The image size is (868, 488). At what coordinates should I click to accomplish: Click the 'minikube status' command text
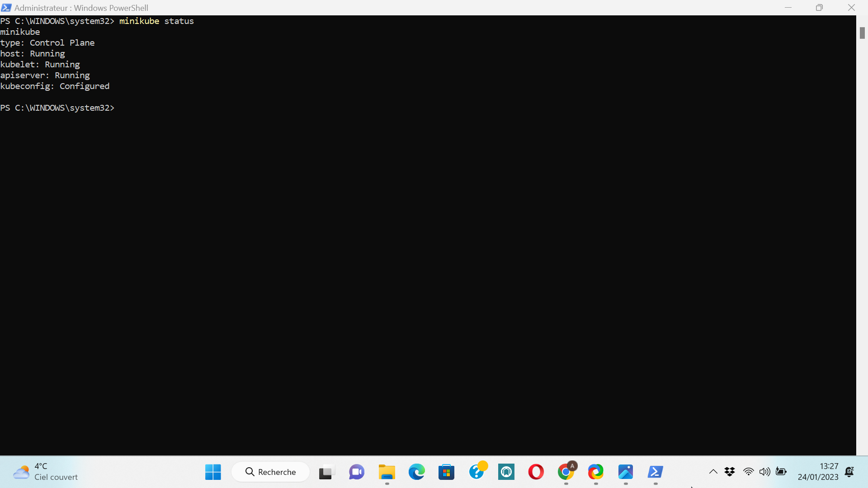click(156, 21)
